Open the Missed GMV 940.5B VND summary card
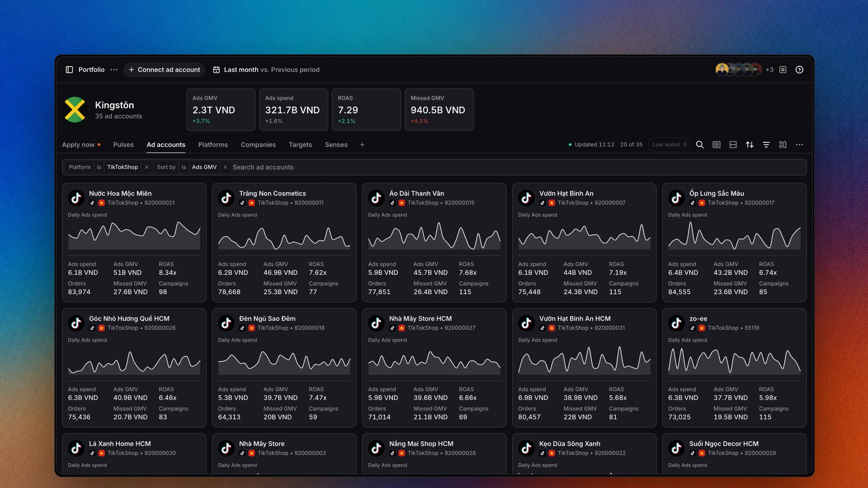 [439, 110]
